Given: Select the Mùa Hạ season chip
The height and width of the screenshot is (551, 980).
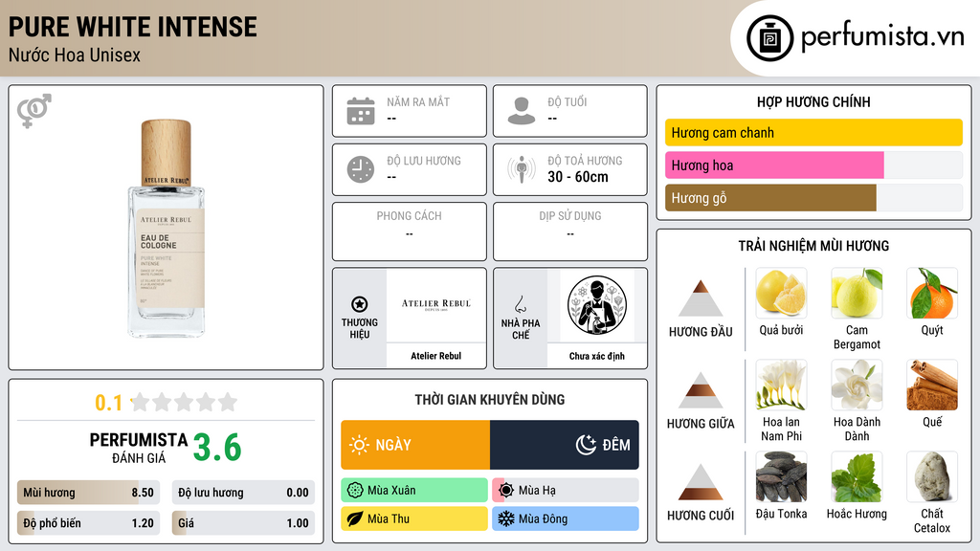Looking at the screenshot, I should point(566,491).
